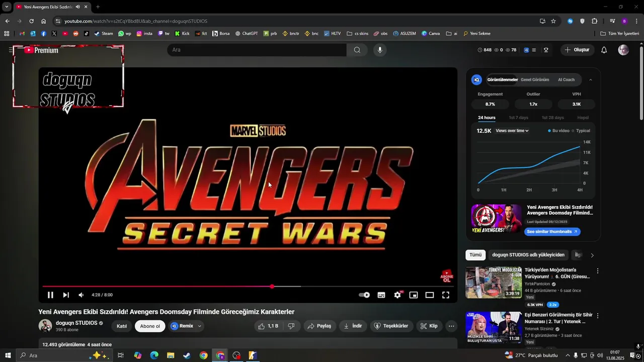The width and height of the screenshot is (644, 362).
Task: Click into the YouTube search field
Action: 257,50
